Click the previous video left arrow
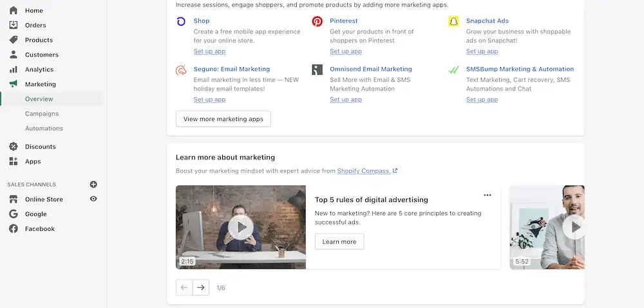 184,287
